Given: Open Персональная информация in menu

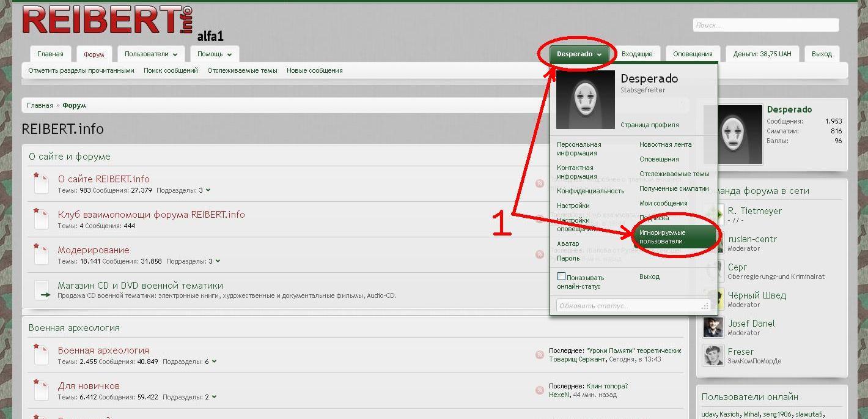Looking at the screenshot, I should tap(579, 149).
